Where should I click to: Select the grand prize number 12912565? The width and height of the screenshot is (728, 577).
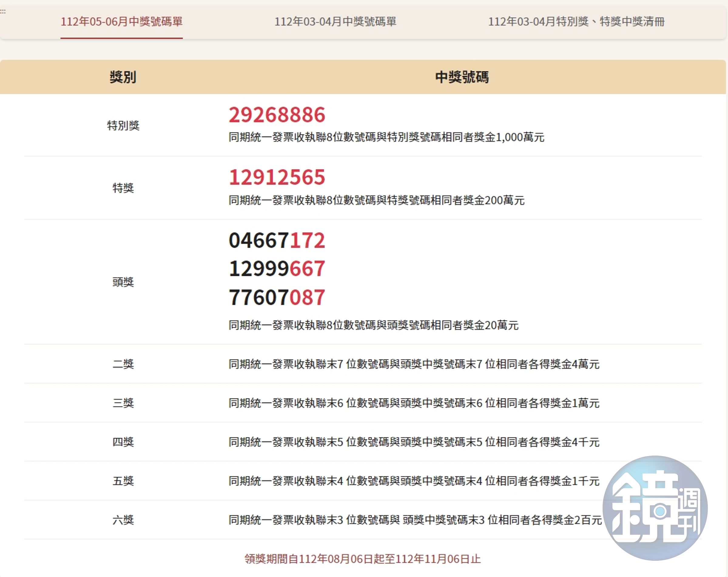point(277,177)
